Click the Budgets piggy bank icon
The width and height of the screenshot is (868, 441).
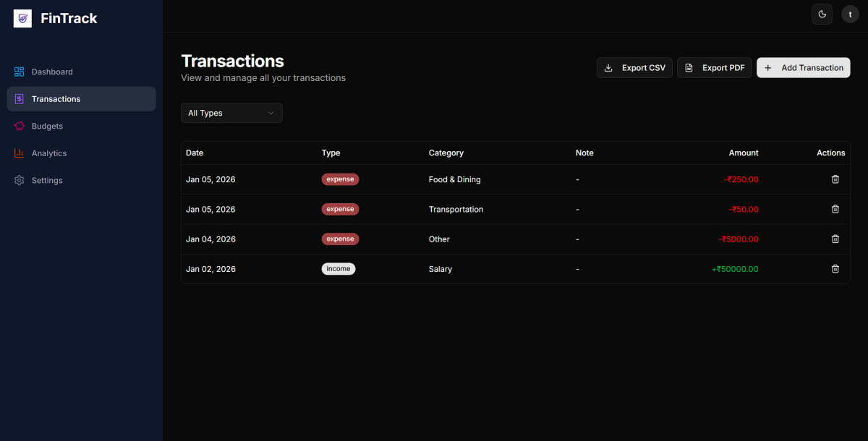coord(20,126)
